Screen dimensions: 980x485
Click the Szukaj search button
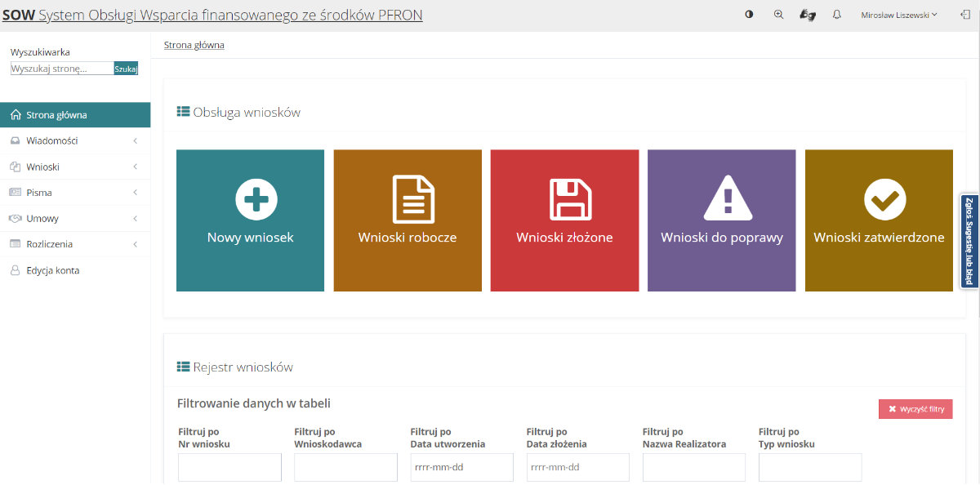(126, 69)
